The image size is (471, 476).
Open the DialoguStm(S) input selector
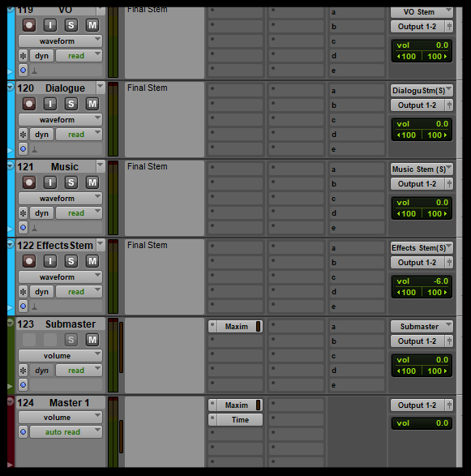pyautogui.click(x=422, y=91)
